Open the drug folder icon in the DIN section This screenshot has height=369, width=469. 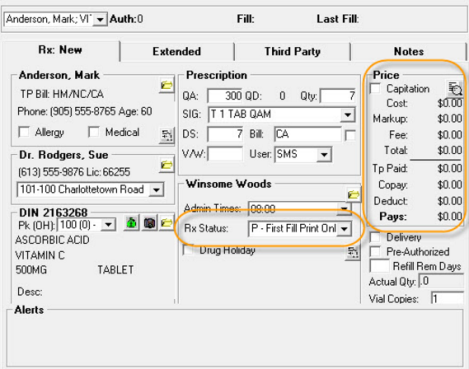tap(167, 223)
